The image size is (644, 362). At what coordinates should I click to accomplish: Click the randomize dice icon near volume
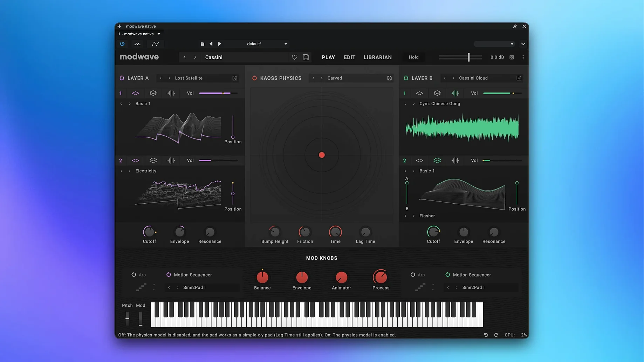512,57
